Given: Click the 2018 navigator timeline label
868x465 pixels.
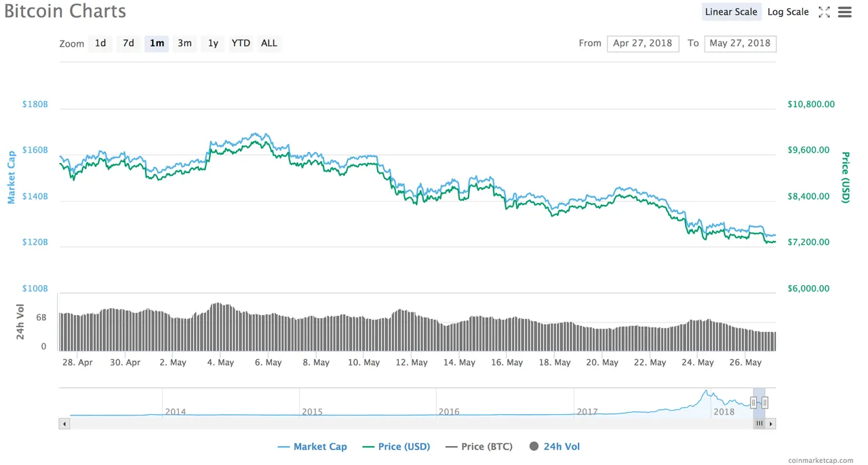Looking at the screenshot, I should click(x=724, y=411).
